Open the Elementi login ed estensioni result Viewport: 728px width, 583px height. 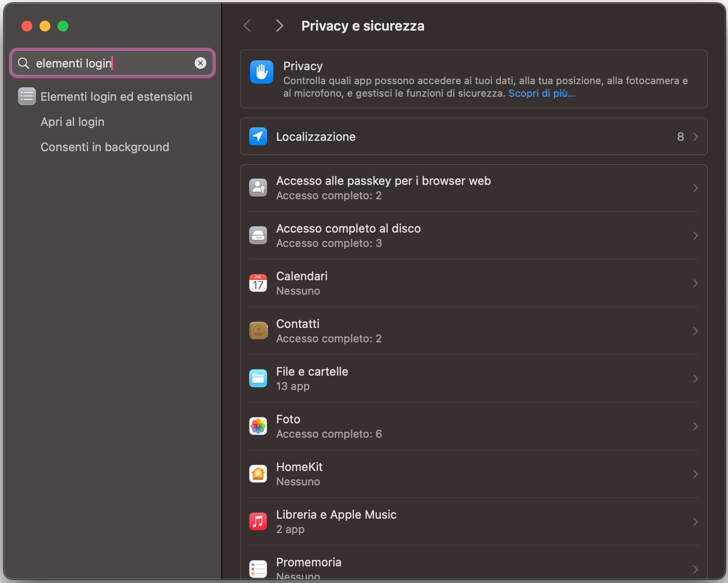(112, 96)
